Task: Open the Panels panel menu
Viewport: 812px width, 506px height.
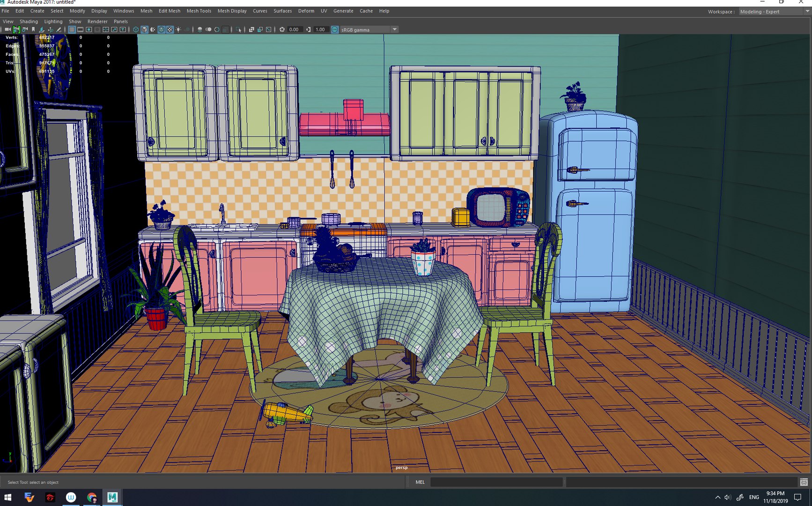Action: pyautogui.click(x=120, y=22)
